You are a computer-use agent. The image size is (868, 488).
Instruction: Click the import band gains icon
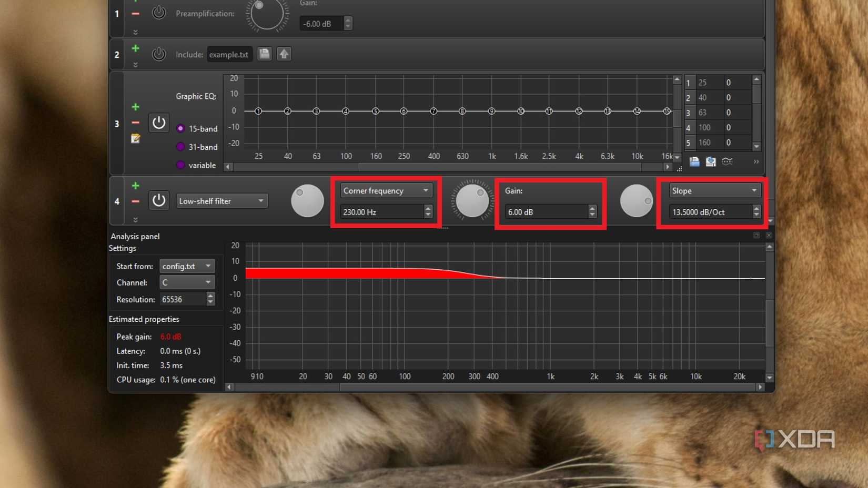point(711,162)
